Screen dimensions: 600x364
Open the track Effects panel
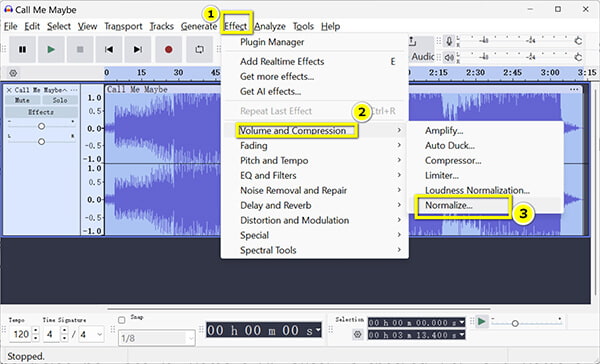click(x=41, y=112)
